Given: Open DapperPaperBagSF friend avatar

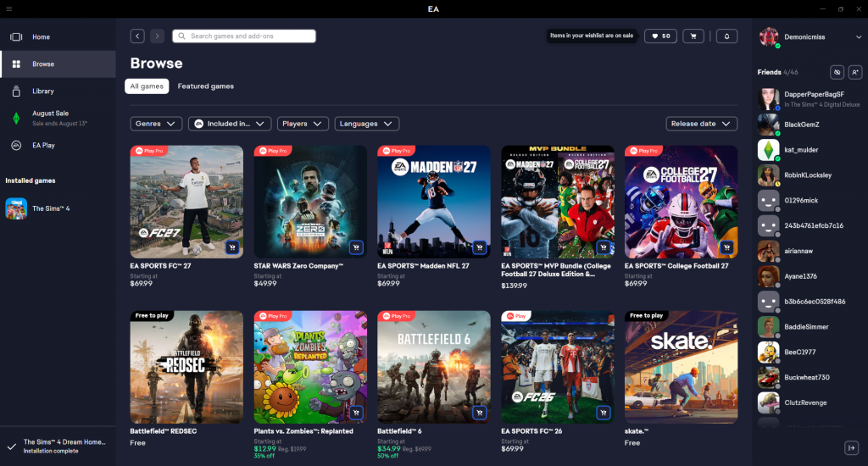Looking at the screenshot, I should pyautogui.click(x=768, y=99).
